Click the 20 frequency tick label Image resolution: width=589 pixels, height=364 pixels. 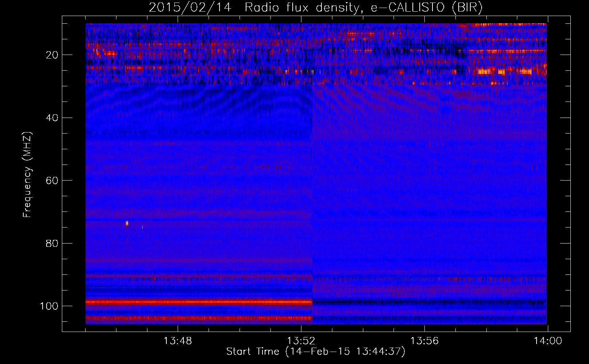(x=52, y=55)
